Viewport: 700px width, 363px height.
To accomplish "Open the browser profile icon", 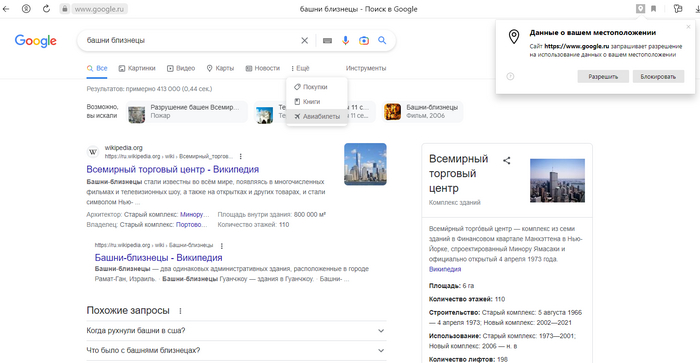I will click(x=26, y=9).
